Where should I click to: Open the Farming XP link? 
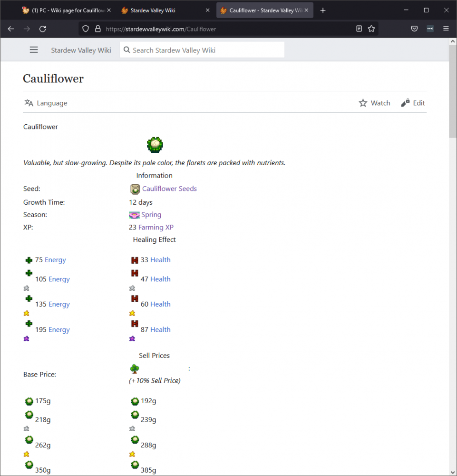[156, 228]
